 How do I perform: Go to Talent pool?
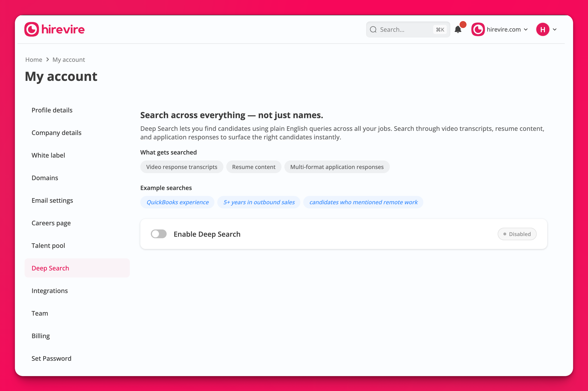[48, 245]
